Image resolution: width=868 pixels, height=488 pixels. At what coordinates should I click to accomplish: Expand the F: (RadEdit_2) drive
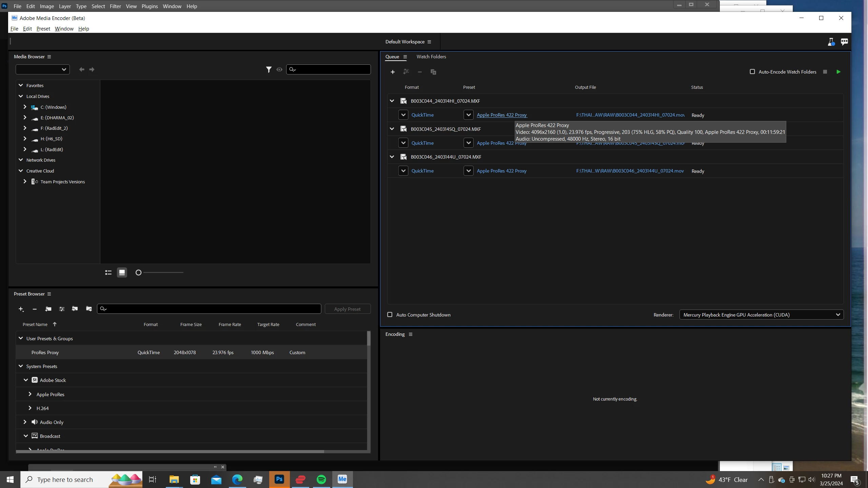25,128
